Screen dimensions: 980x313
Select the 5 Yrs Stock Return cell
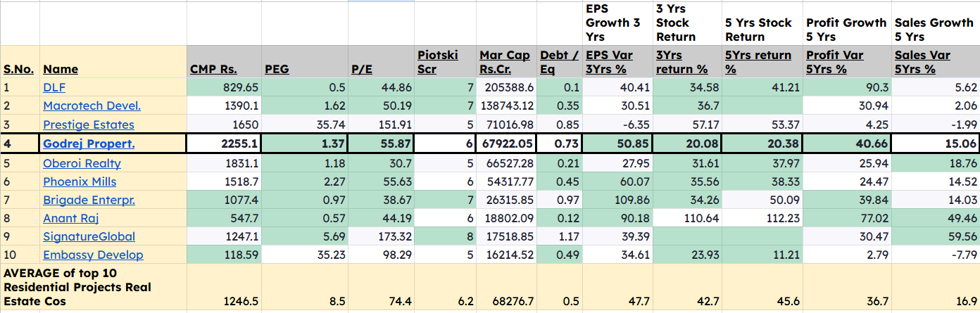pos(762,23)
